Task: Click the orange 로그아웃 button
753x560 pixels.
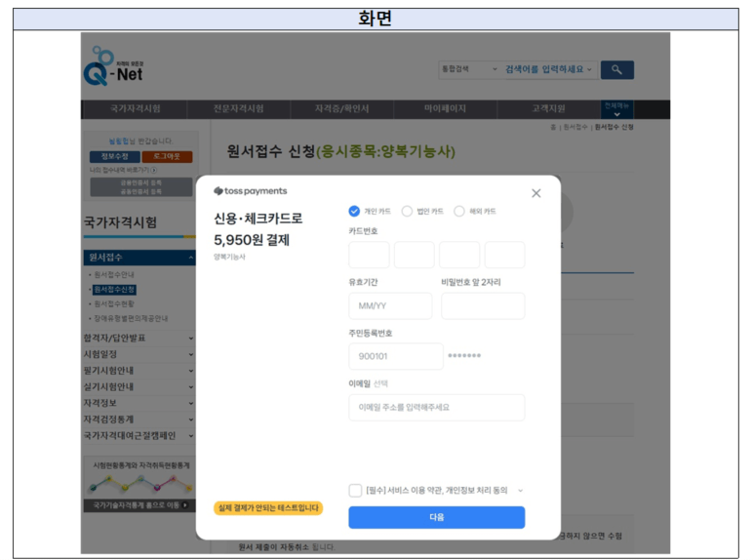Action: tap(167, 156)
